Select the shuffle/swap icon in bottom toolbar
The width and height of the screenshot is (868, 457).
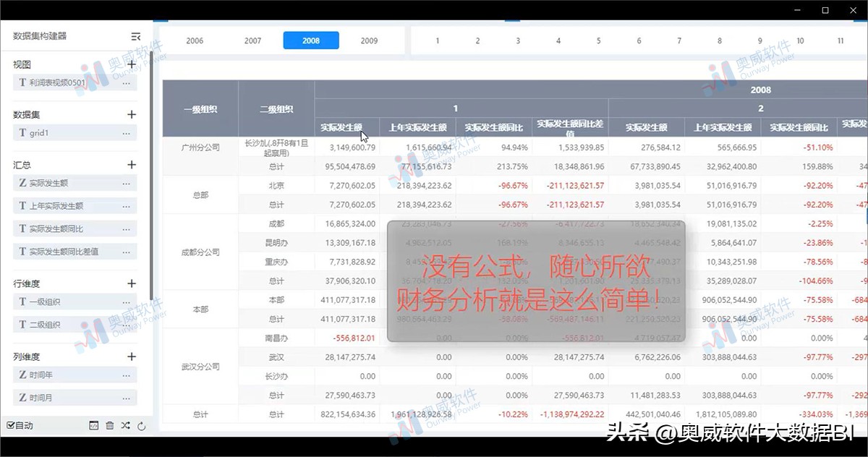tap(125, 426)
